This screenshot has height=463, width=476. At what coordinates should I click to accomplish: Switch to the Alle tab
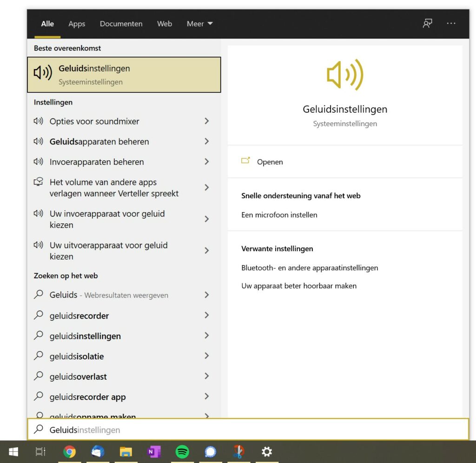coord(47,24)
